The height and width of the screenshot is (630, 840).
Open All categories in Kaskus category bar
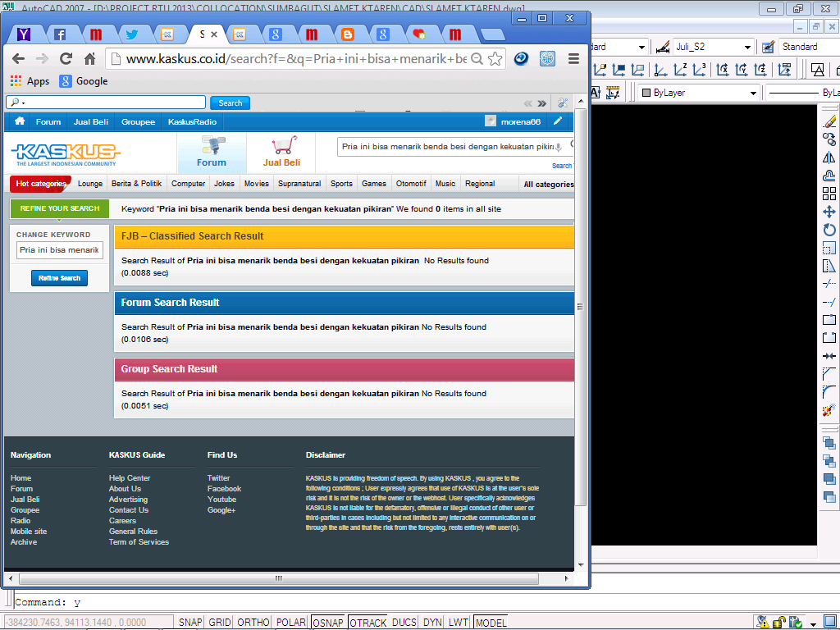(549, 185)
